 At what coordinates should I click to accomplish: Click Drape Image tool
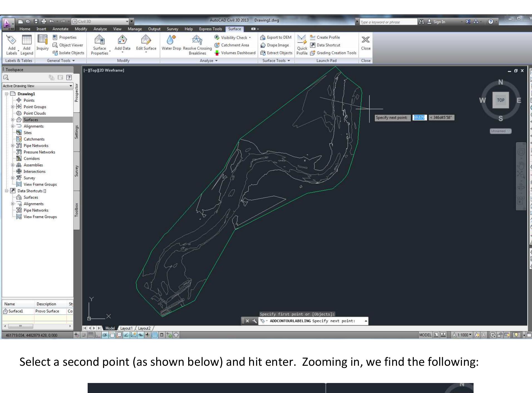(x=275, y=45)
